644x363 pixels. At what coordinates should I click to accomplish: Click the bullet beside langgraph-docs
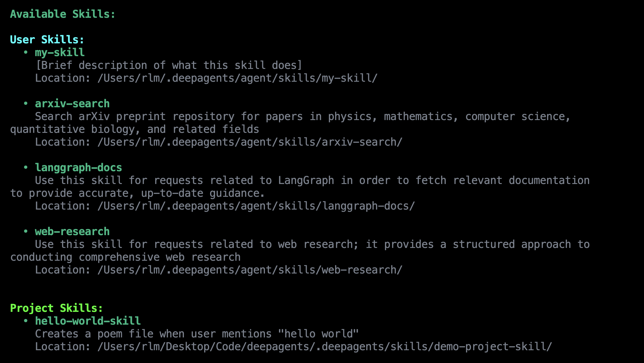26,167
